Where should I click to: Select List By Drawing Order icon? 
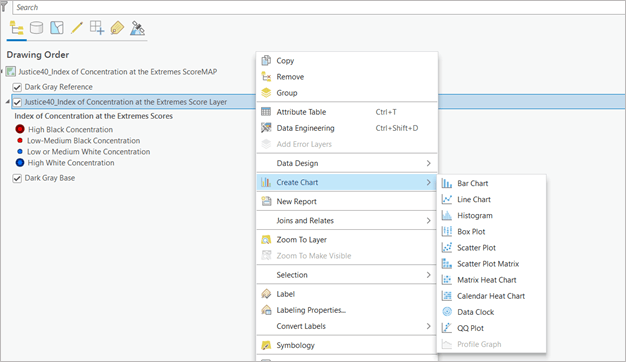pyautogui.click(x=16, y=28)
